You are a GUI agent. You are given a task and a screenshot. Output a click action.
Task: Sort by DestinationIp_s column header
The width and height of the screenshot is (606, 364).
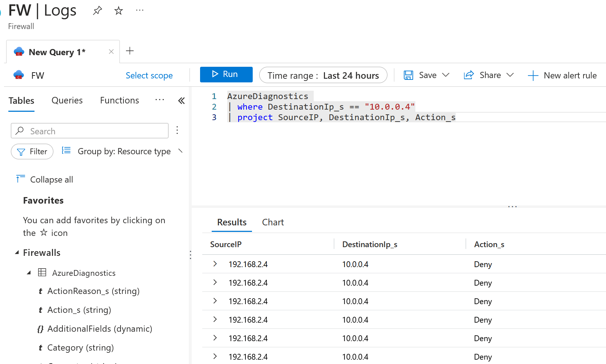point(370,244)
